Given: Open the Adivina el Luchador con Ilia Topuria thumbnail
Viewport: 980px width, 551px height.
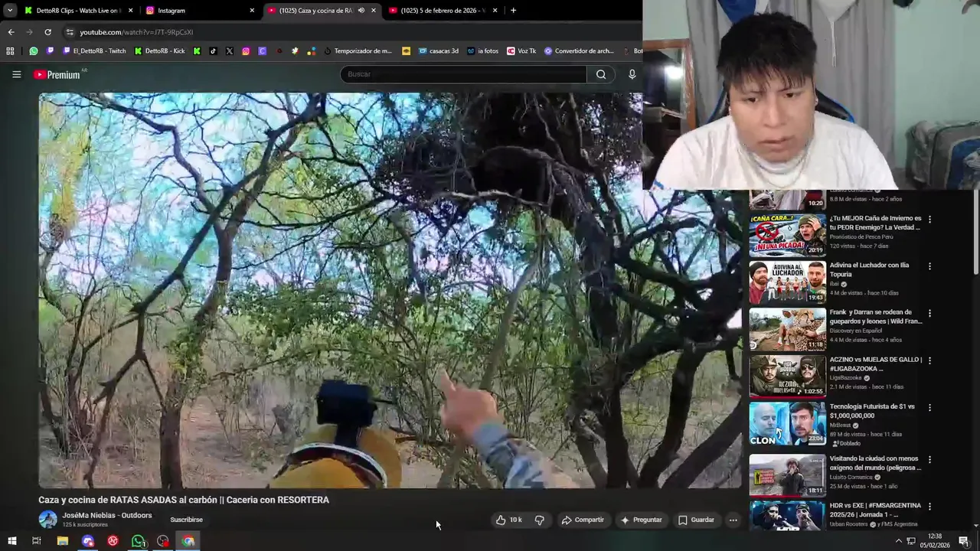Looking at the screenshot, I should click(x=787, y=282).
